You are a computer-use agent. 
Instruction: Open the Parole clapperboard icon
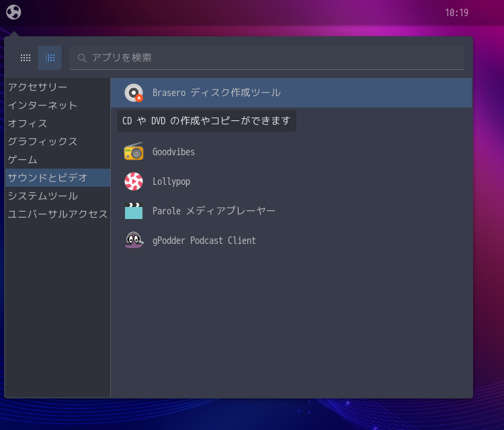pyautogui.click(x=134, y=211)
